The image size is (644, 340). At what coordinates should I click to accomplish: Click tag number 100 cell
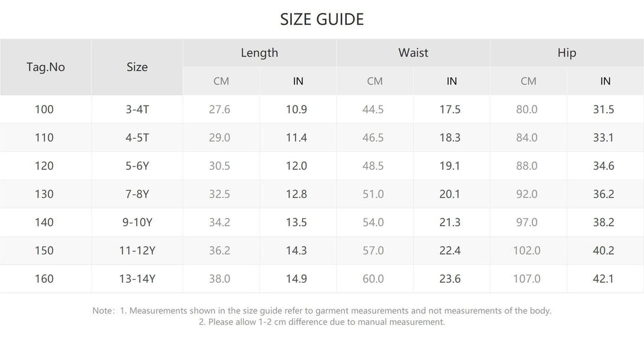click(44, 109)
